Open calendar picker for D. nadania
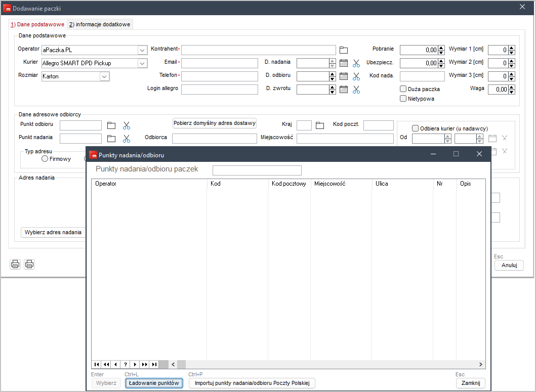 344,63
